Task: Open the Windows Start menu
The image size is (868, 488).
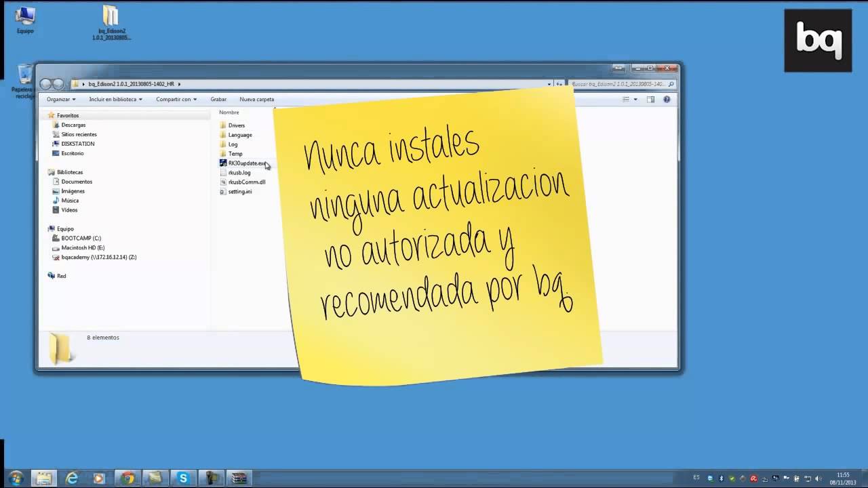Action: (16, 478)
